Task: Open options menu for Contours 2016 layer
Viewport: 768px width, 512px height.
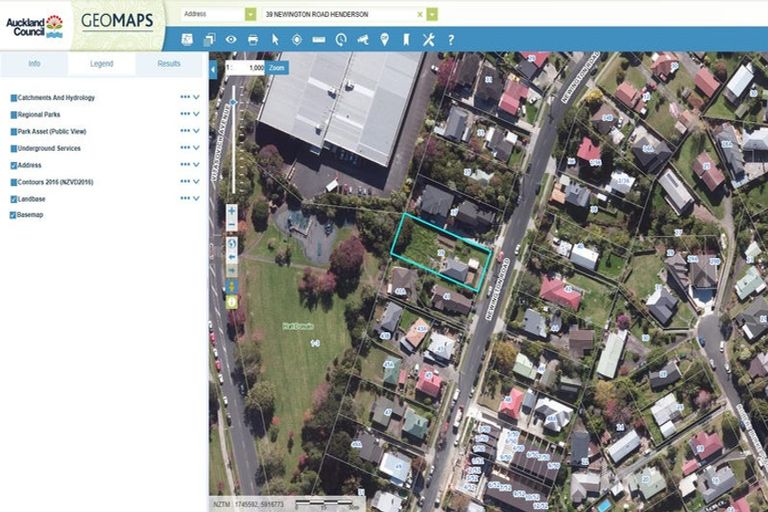Action: coord(185,181)
